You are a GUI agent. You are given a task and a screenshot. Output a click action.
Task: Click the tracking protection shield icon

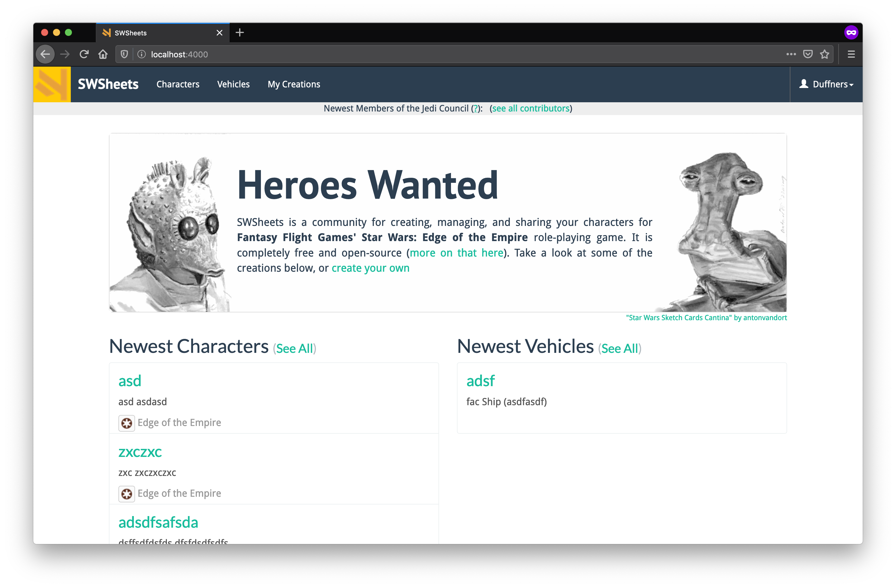[124, 54]
